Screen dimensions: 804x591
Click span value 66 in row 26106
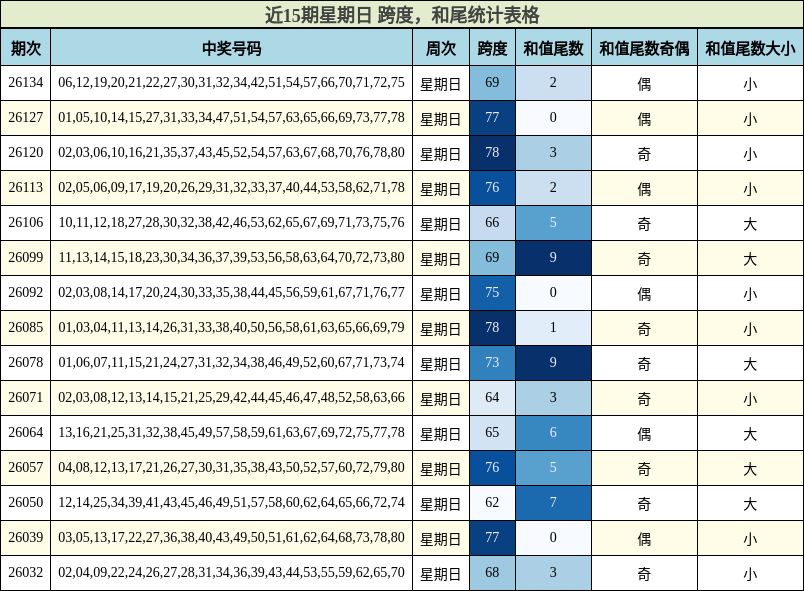coord(492,222)
